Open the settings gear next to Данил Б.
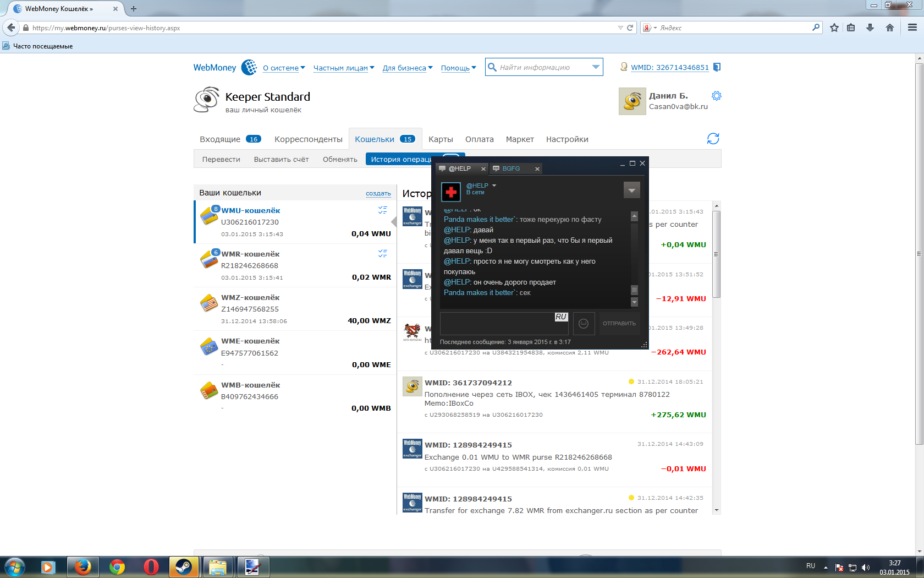Viewport: 924px width, 578px height. [x=716, y=96]
